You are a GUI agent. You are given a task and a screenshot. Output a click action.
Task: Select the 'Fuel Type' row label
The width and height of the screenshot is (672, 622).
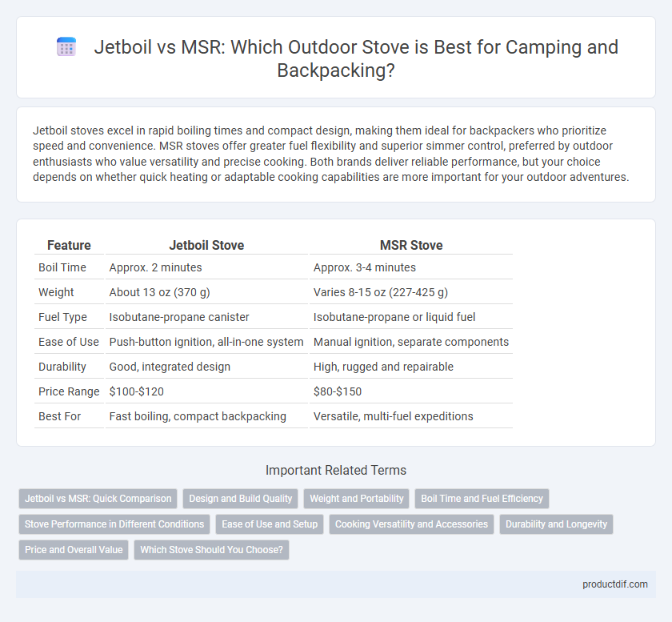69,317
